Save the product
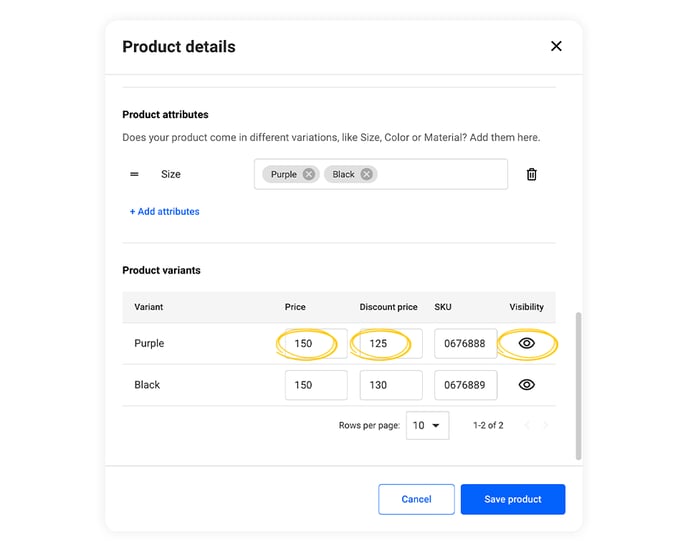The width and height of the screenshot is (688, 552). coord(513,499)
